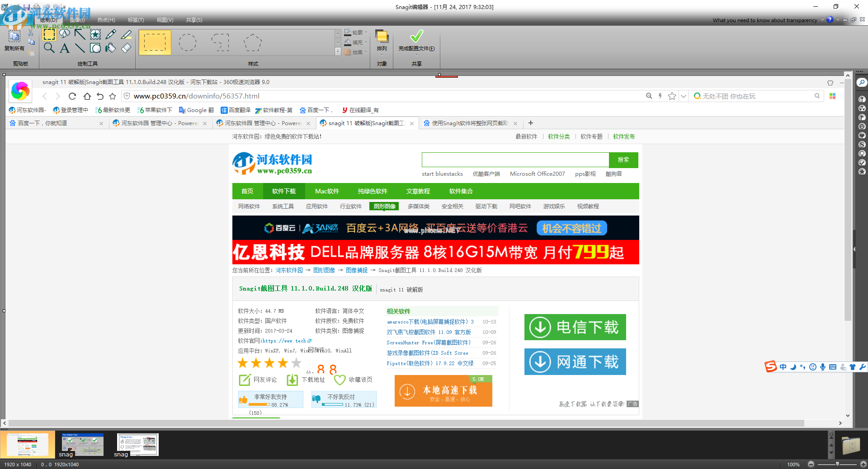Click the Copy All (复制所有) button

pyautogui.click(x=14, y=41)
